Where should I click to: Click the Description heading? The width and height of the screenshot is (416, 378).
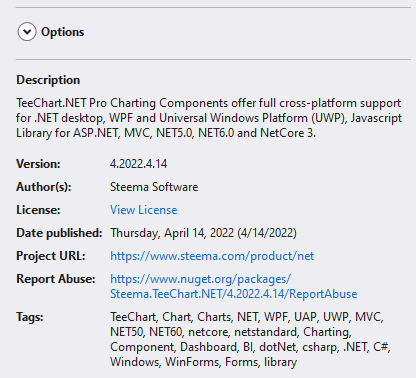pos(48,80)
